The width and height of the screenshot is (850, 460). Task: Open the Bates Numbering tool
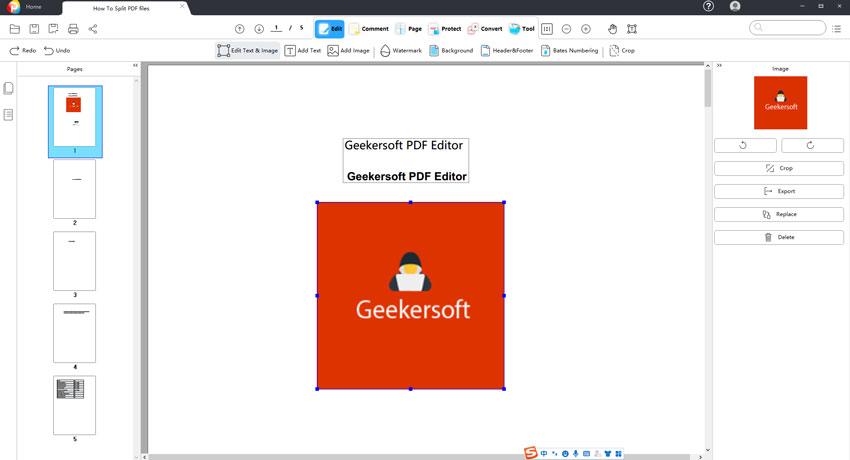coord(569,50)
